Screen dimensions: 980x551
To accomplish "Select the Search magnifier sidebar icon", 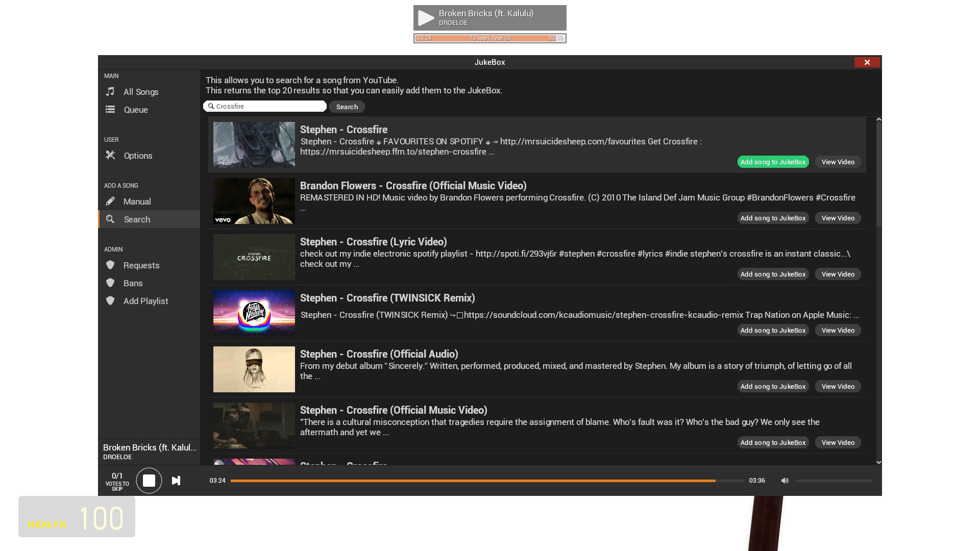I will (x=110, y=219).
